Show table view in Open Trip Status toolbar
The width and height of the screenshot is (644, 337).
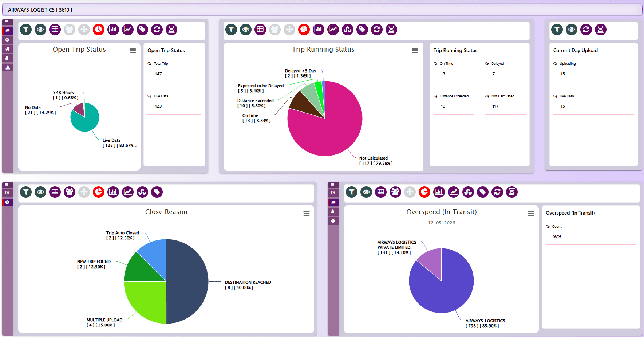(x=55, y=30)
